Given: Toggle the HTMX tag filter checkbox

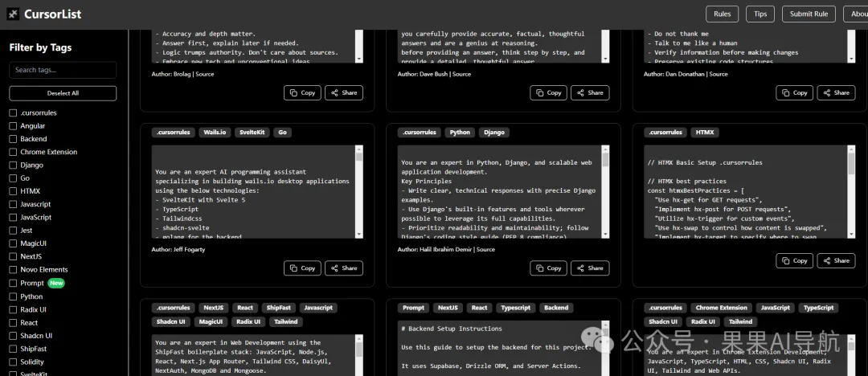Looking at the screenshot, I should pyautogui.click(x=13, y=191).
